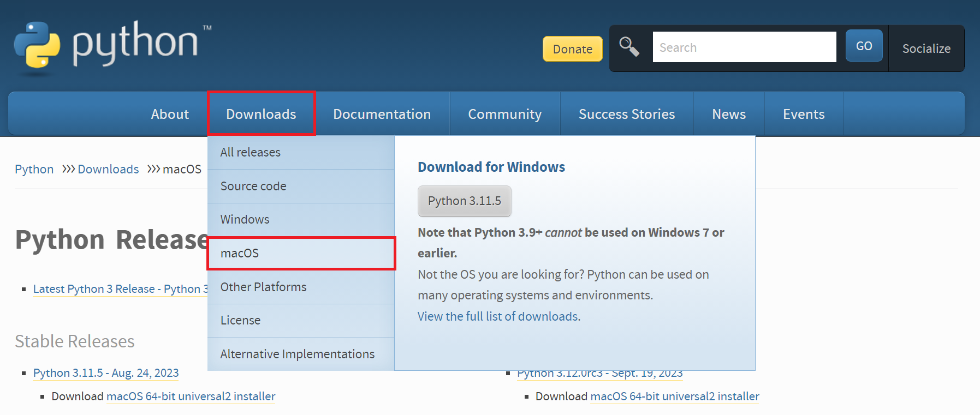Image resolution: width=980 pixels, height=415 pixels.
Task: Select macOS in Downloads dropdown
Action: [301, 253]
